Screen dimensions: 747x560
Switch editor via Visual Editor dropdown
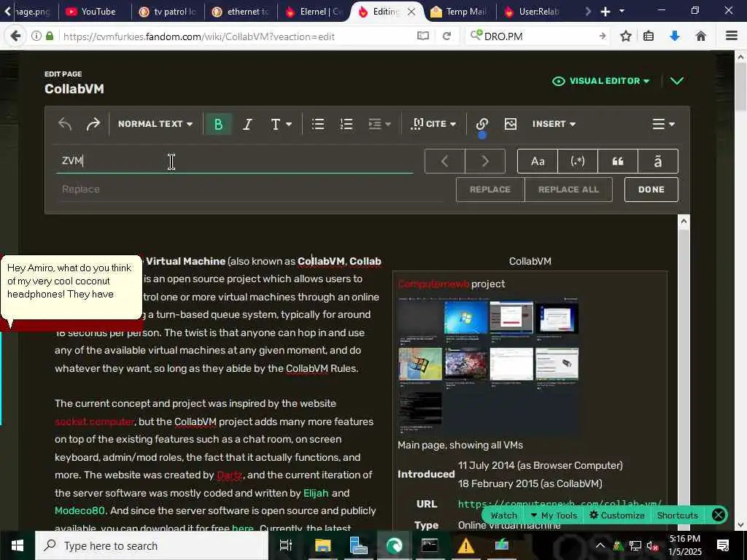click(x=600, y=81)
